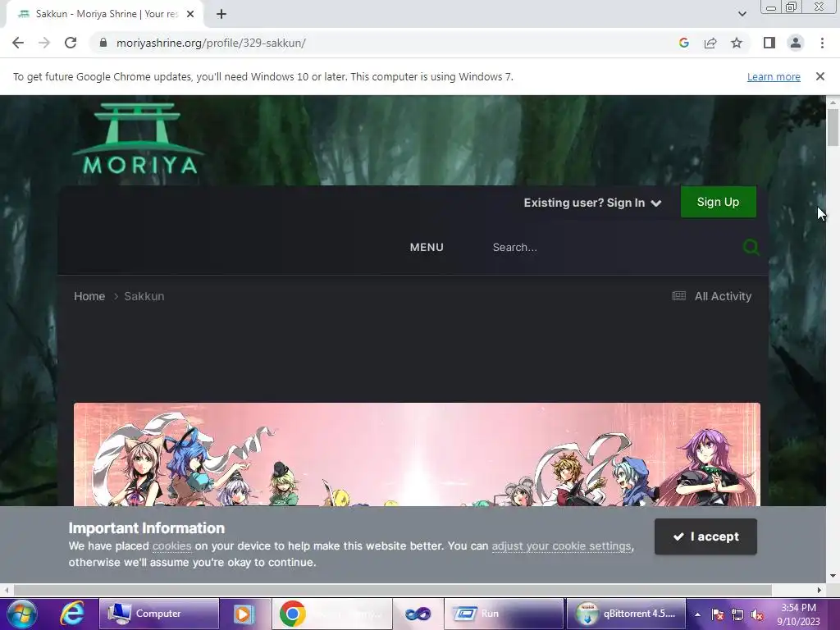
Task: Click the vertical scrollbar down arrow
Action: coord(833,576)
